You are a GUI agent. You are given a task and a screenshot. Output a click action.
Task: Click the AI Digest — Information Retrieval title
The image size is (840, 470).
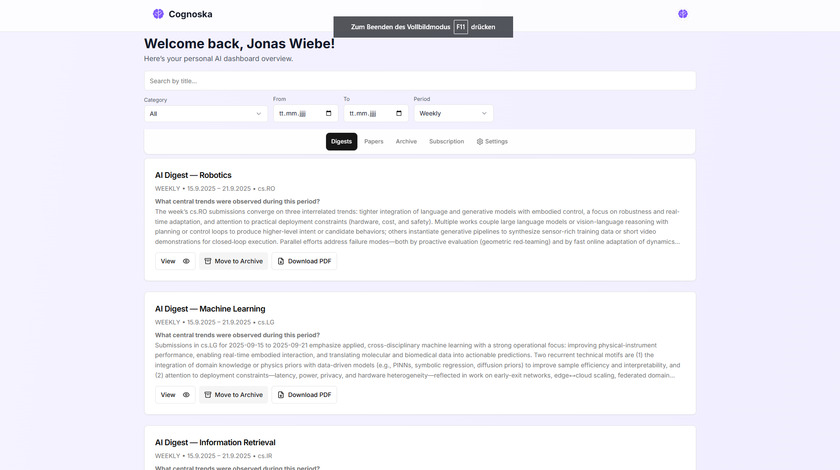215,443
